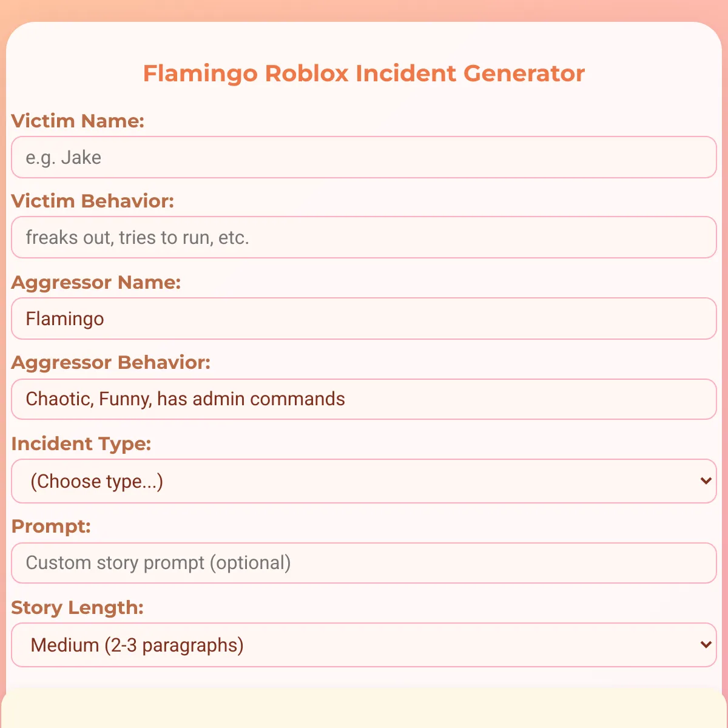The height and width of the screenshot is (728, 728).
Task: Click the 'Aggressor Behavior:' label
Action: coord(111,362)
